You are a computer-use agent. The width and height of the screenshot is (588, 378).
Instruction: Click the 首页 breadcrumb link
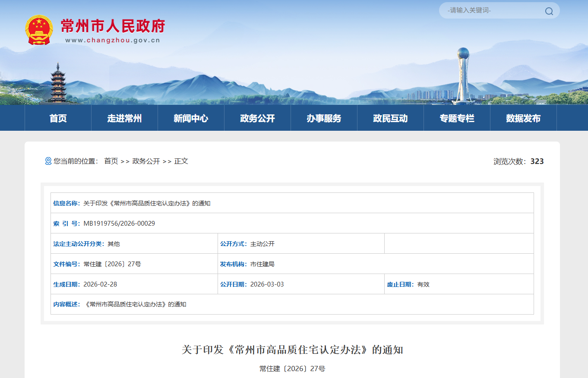click(x=111, y=161)
